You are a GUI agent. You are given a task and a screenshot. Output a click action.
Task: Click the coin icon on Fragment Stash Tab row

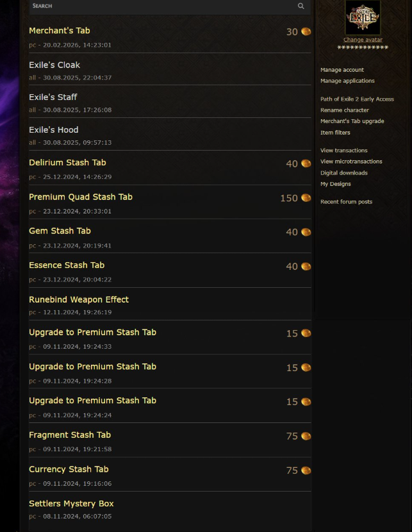point(306,436)
